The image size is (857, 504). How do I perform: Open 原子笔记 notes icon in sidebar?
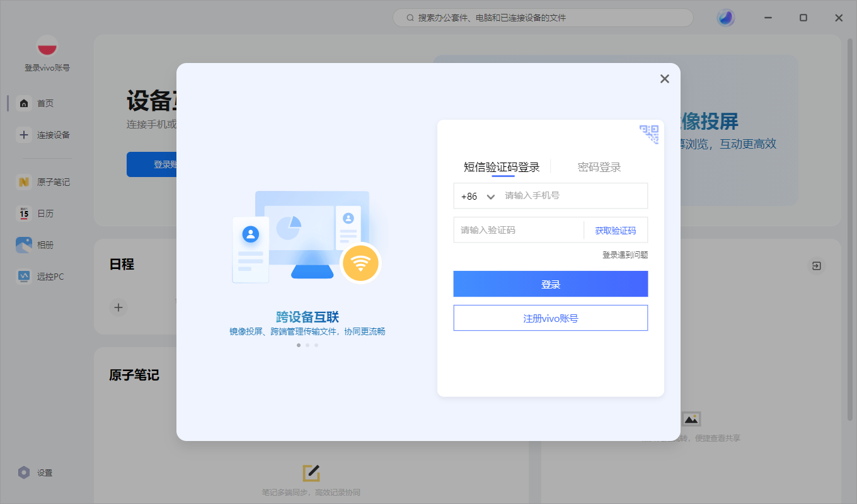[24, 182]
